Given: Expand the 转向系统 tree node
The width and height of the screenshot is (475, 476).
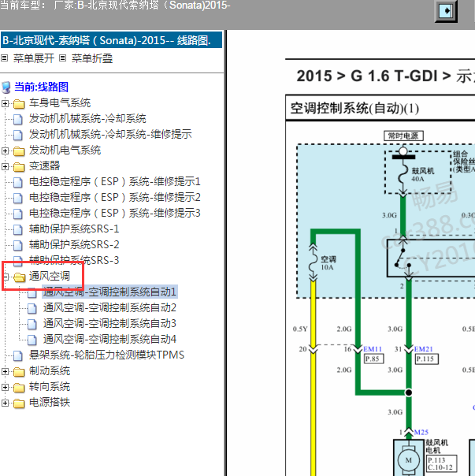Looking at the screenshot, I should [x=5, y=387].
